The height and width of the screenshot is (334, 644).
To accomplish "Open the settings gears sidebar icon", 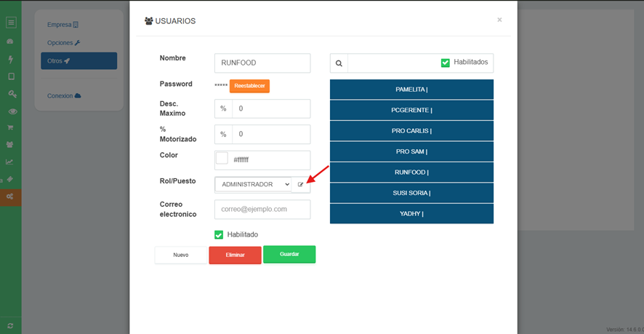I will click(x=10, y=197).
